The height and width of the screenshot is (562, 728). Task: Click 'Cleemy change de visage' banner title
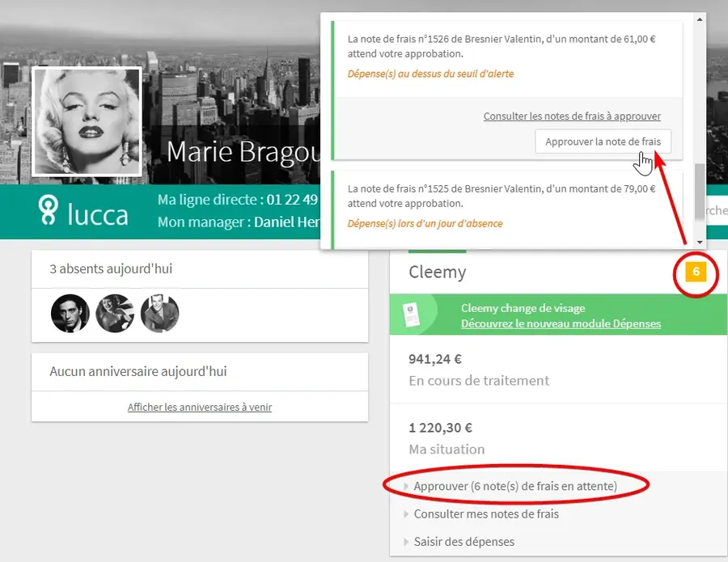coord(523,308)
